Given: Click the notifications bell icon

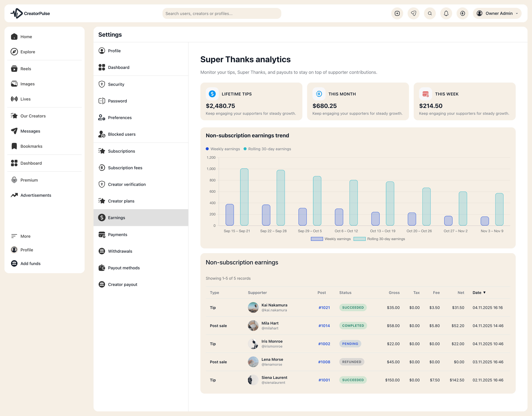Looking at the screenshot, I should click(x=446, y=13).
